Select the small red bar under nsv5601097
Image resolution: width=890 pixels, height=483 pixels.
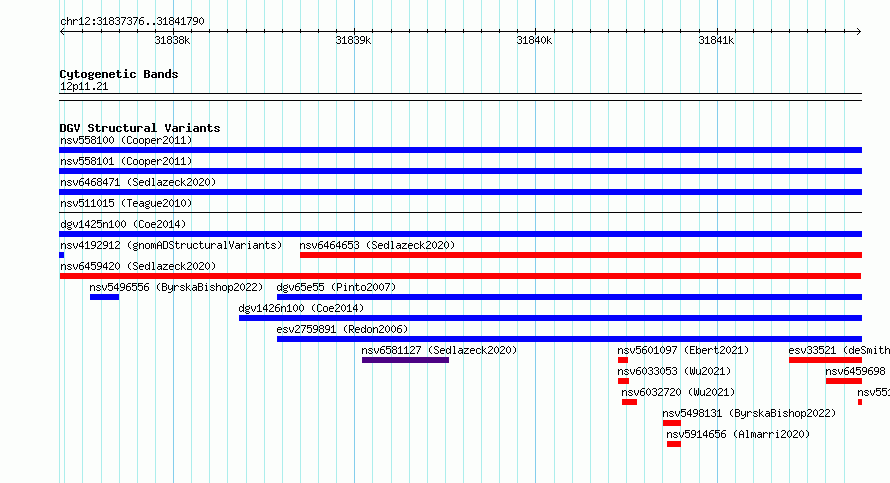tap(623, 360)
